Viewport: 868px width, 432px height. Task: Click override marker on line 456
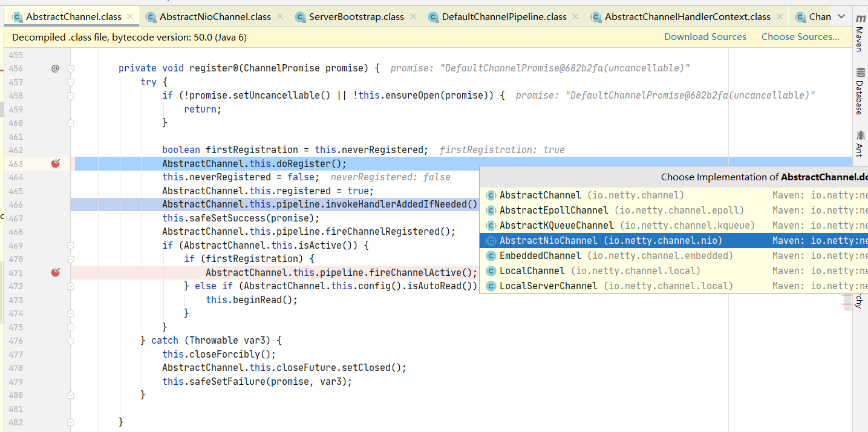[55, 68]
